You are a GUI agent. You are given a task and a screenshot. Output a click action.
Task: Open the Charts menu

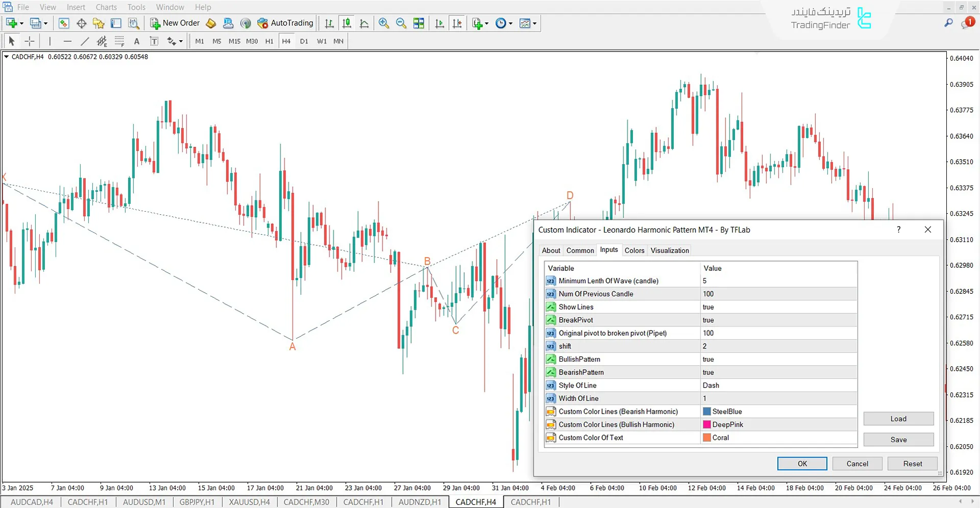pyautogui.click(x=106, y=7)
